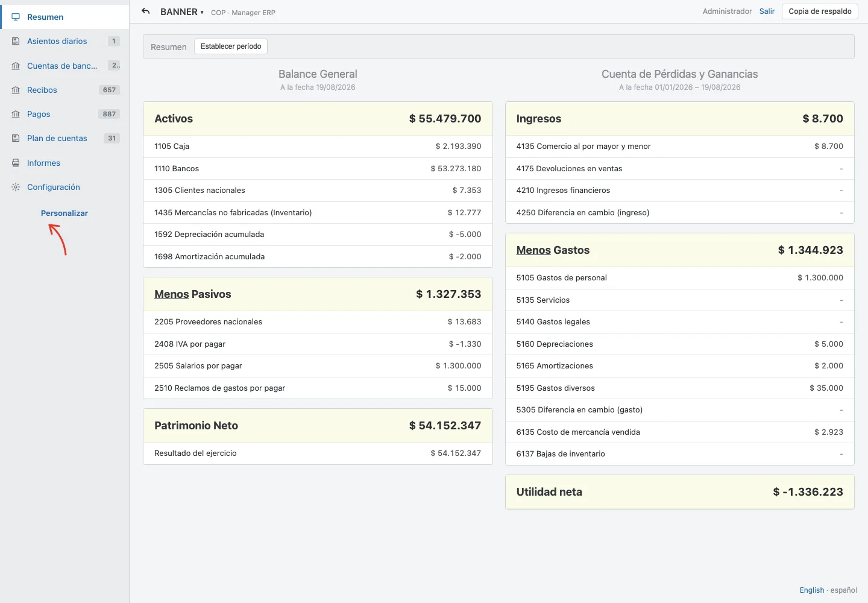Screen dimensions: 868x603
Task: Click the Establecer período button
Action: (231, 46)
